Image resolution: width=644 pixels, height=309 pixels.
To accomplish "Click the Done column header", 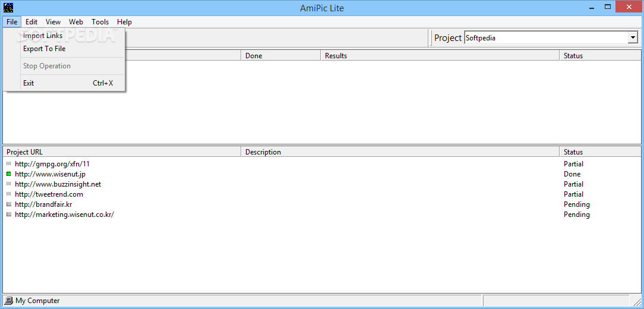I will coord(280,55).
